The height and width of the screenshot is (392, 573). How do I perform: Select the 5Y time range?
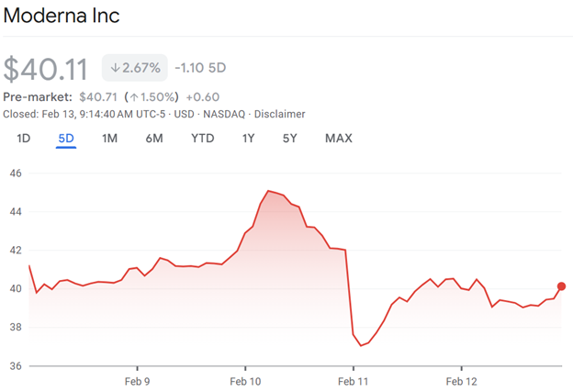pos(289,139)
